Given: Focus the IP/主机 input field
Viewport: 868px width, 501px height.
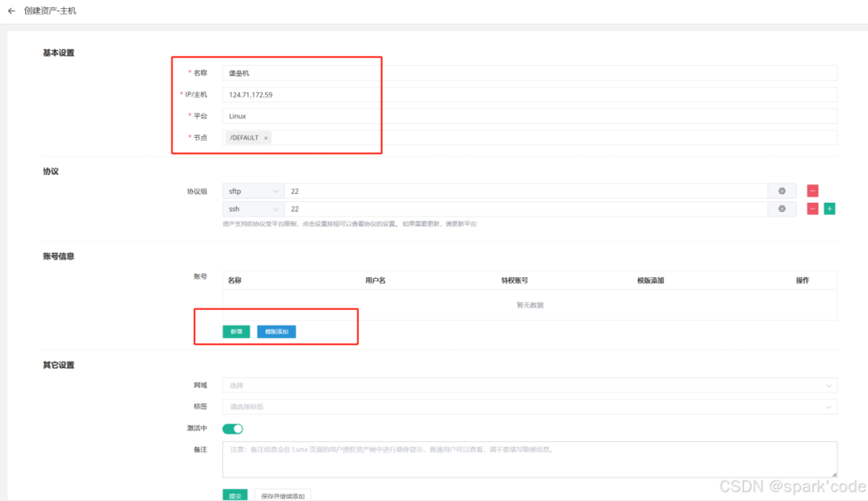Looking at the screenshot, I should pyautogui.click(x=530, y=95).
